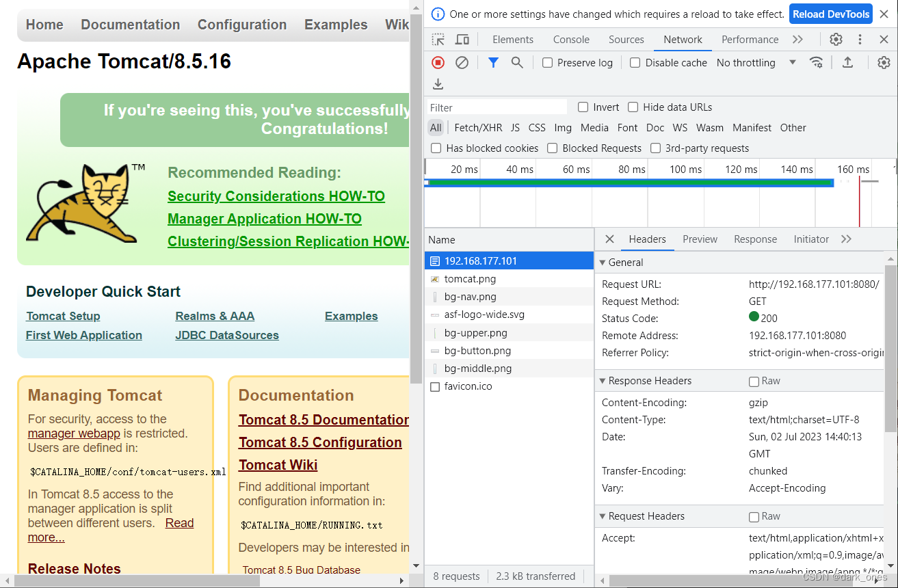Open the Sources panel
This screenshot has height=588, width=898.
(626, 40)
